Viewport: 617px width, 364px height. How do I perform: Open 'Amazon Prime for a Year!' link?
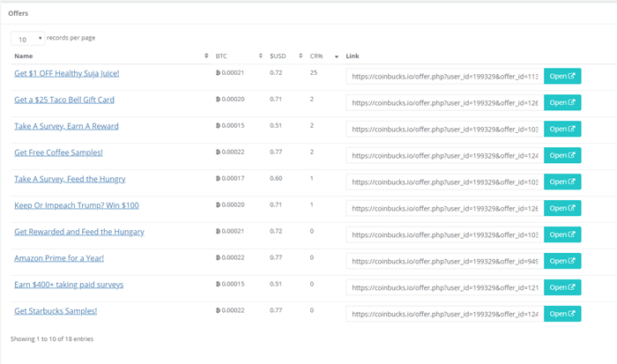pyautogui.click(x=59, y=258)
